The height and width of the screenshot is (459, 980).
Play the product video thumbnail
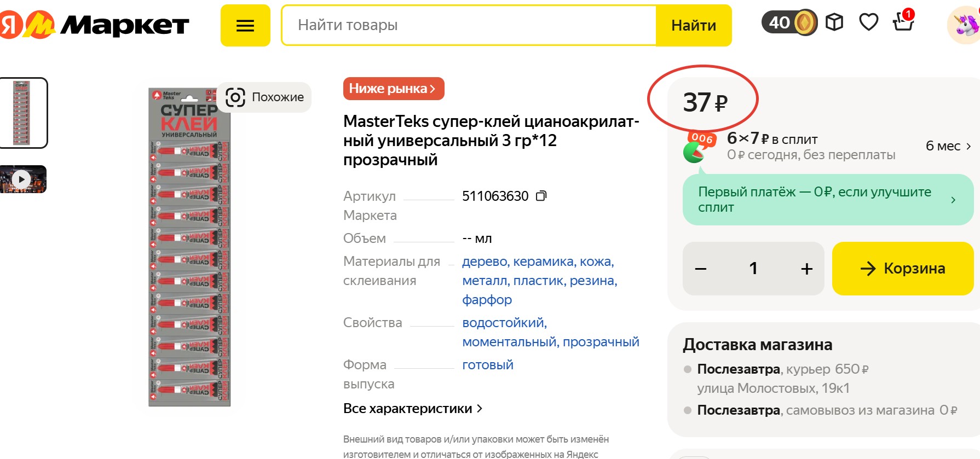(x=22, y=179)
